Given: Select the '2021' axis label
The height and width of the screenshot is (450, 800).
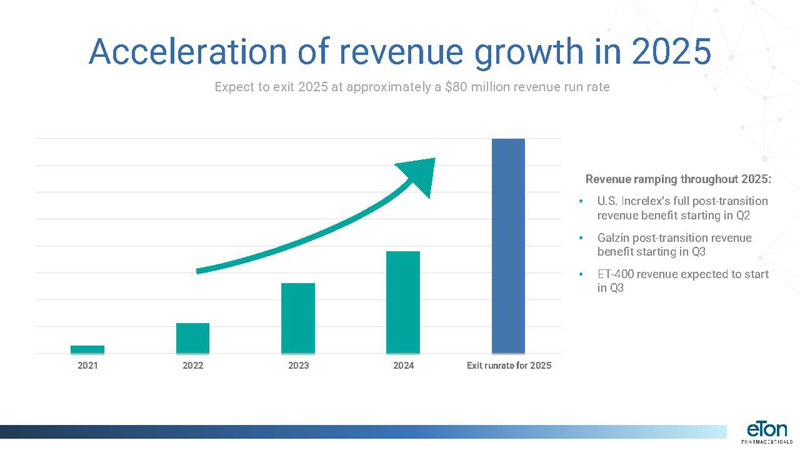Looking at the screenshot, I should (x=87, y=365).
